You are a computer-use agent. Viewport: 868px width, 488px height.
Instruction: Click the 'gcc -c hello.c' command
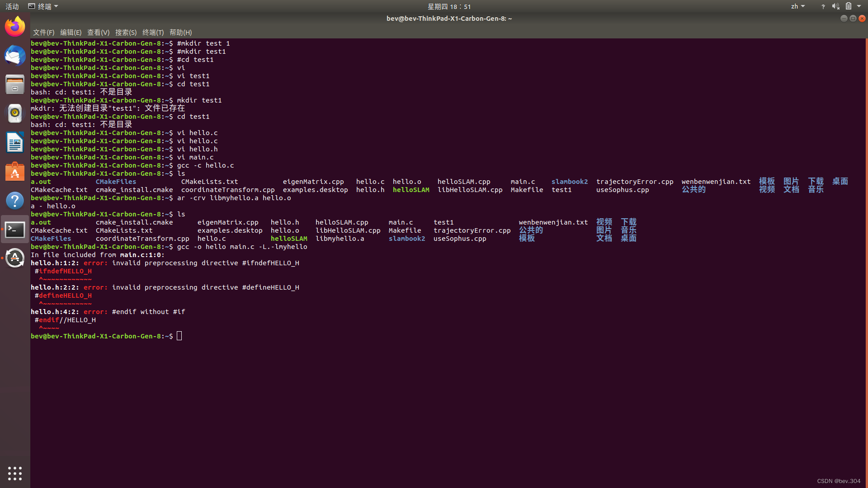tap(205, 165)
